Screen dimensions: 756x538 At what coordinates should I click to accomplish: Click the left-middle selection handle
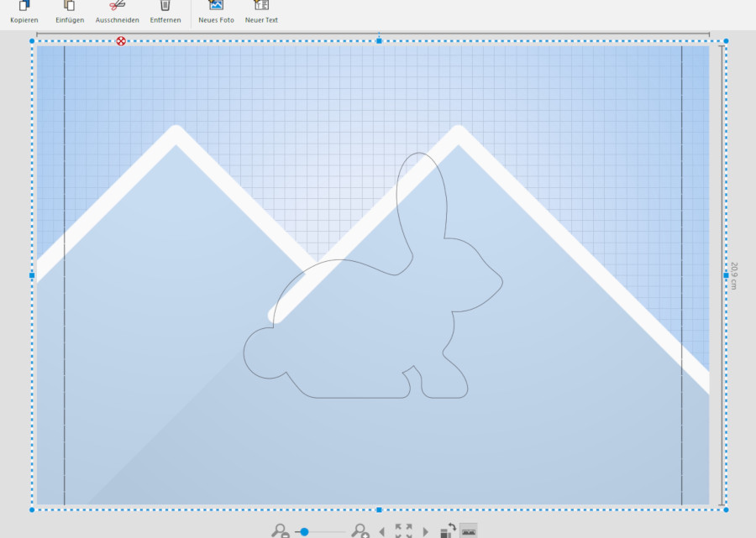(32, 275)
